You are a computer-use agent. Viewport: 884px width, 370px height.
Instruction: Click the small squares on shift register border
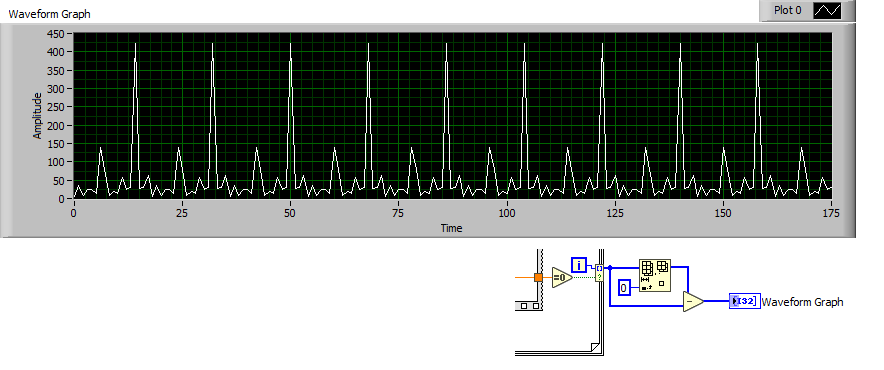pyautogui.click(x=528, y=306)
